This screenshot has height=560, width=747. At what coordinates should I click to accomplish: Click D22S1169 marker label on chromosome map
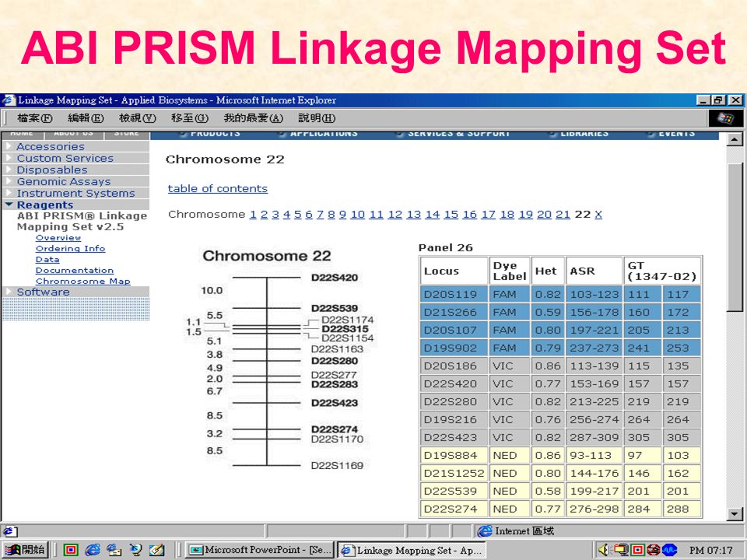pos(337,465)
